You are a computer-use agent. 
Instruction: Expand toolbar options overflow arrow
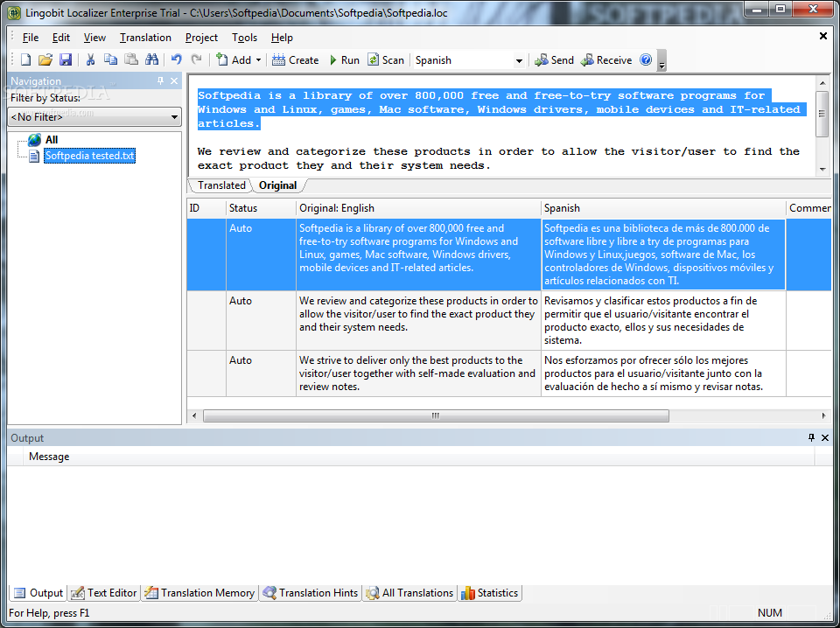coord(661,60)
